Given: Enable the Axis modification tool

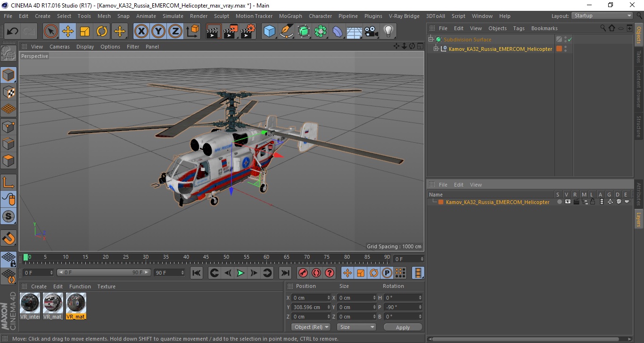Looking at the screenshot, I should pyautogui.click(x=8, y=182).
